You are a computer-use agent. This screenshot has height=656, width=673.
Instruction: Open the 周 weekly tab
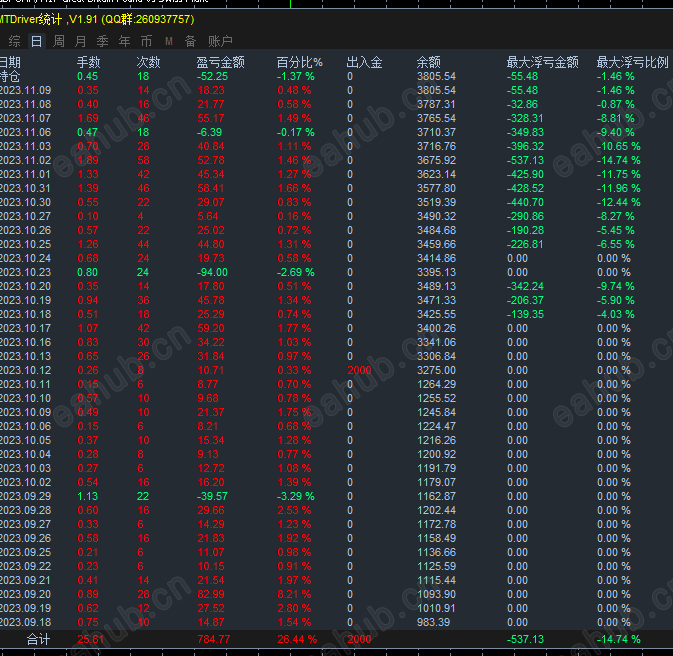[59, 41]
